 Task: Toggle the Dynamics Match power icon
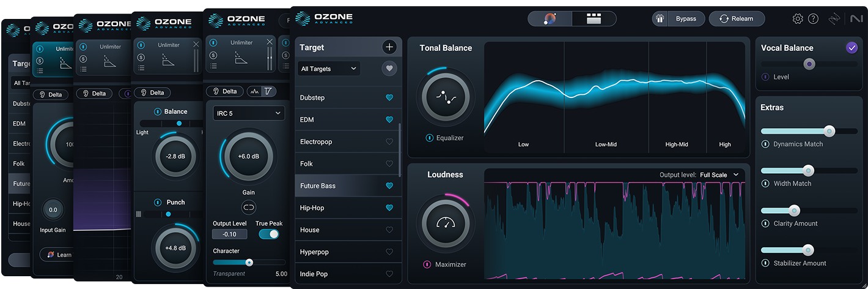tap(765, 144)
